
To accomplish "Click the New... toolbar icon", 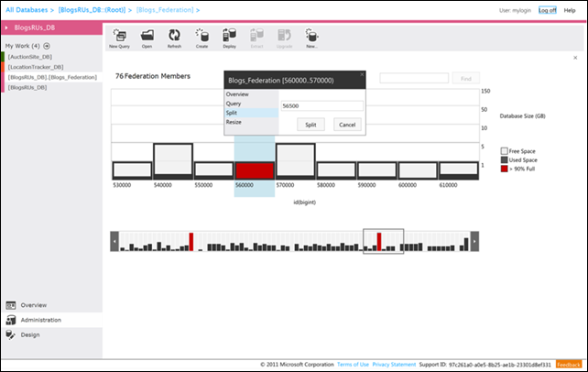I will coord(311,38).
